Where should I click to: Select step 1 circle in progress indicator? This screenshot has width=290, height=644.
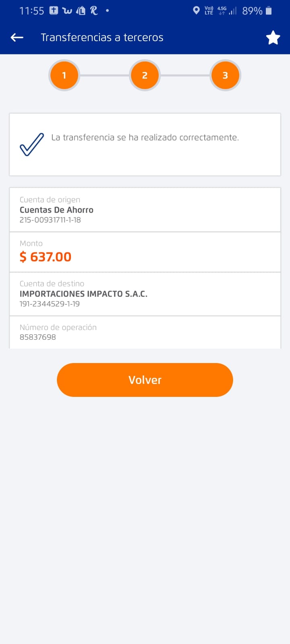point(64,75)
